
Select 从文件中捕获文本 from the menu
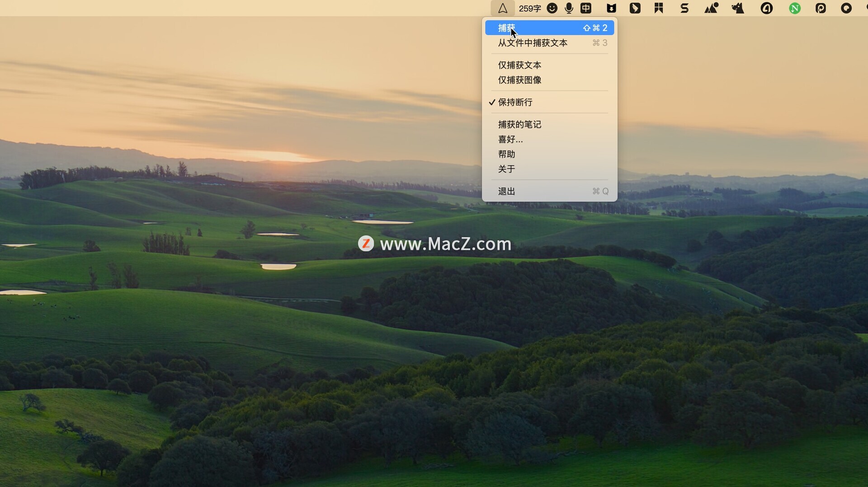click(549, 43)
